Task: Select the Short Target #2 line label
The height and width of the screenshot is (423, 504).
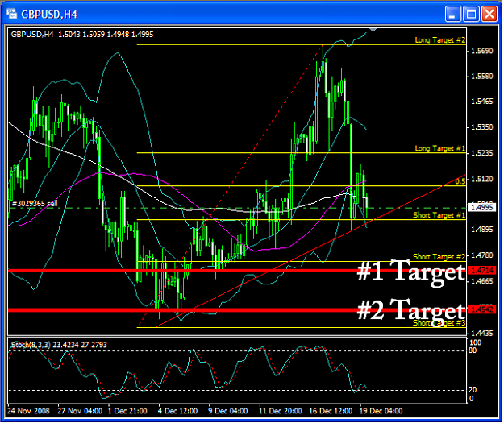Action: coord(439,257)
